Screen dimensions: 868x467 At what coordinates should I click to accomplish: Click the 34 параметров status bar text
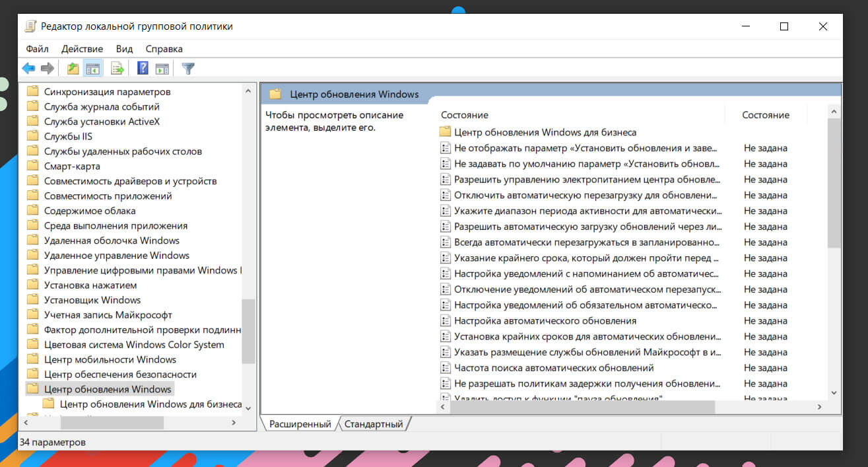[53, 442]
